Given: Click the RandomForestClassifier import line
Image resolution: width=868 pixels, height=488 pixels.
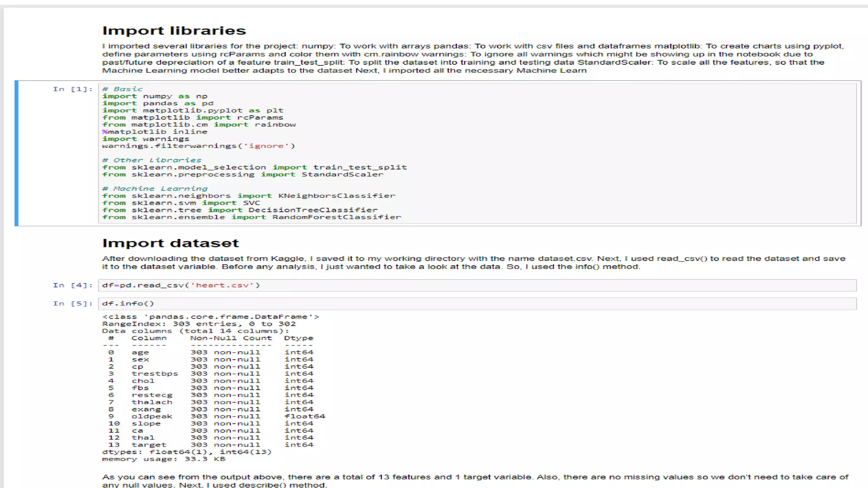Looking at the screenshot, I should (x=251, y=217).
